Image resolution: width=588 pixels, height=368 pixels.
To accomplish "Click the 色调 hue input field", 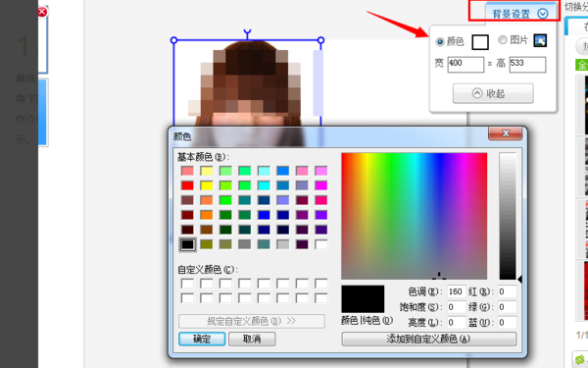I will tap(457, 291).
